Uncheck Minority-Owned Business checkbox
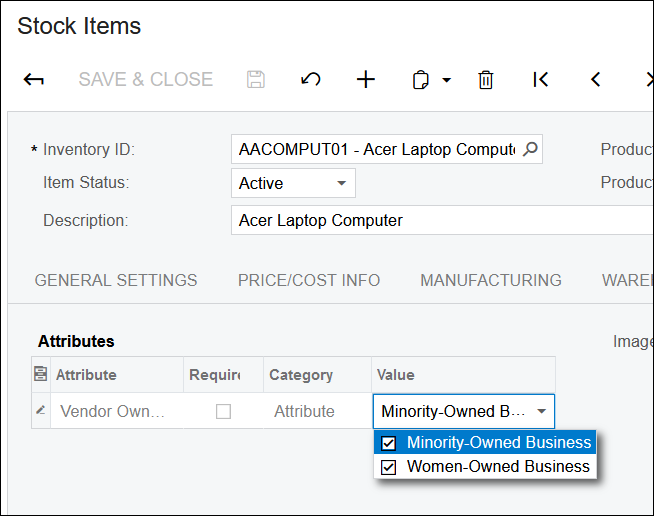This screenshot has width=654, height=516. 389,443
